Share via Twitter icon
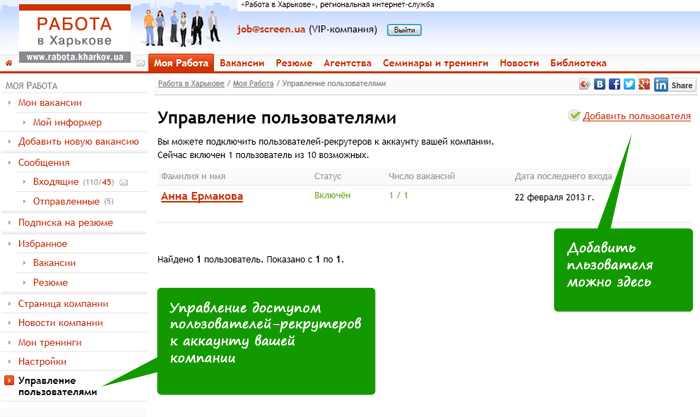Screen dimensions: 700x417 629,84
